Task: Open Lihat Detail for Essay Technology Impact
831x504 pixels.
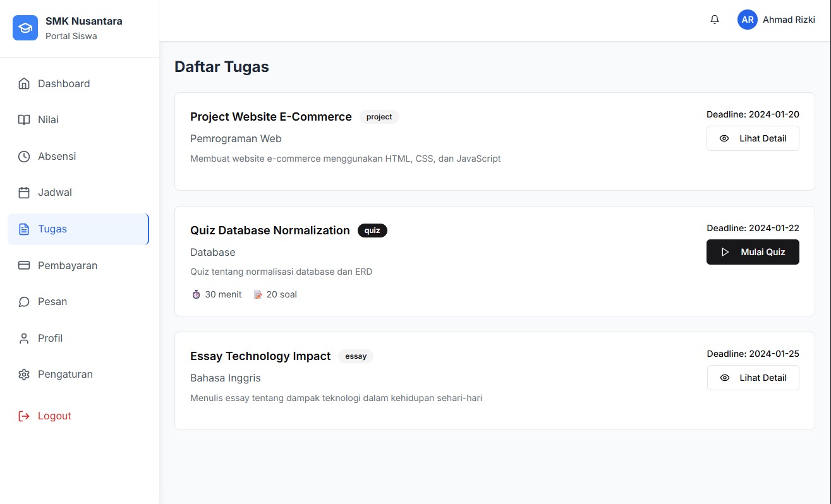Action: pos(752,378)
